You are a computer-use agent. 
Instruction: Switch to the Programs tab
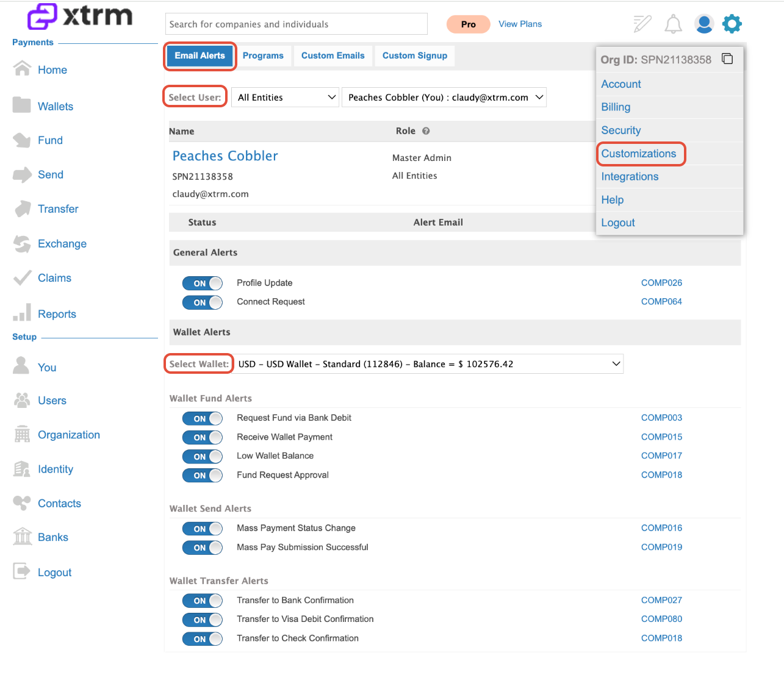[x=263, y=55]
